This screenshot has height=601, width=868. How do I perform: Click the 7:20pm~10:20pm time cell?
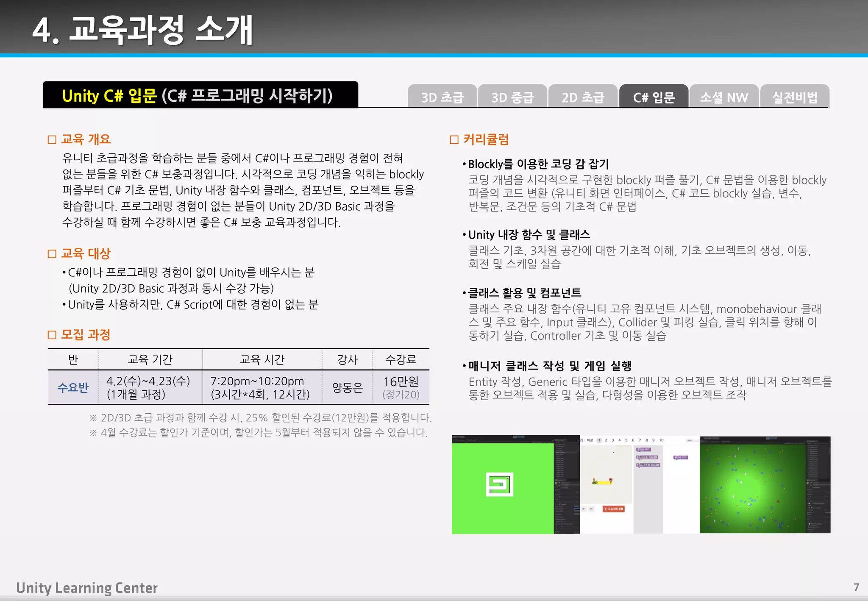point(262,387)
